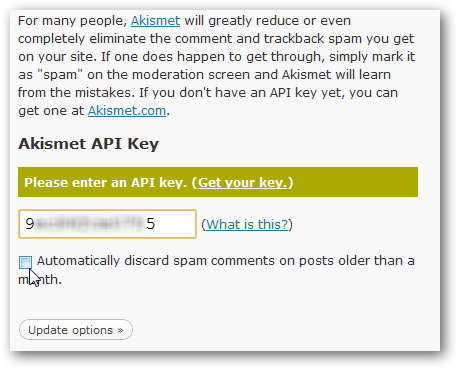Open the Akismet link in the intro paragraph
The width and height of the screenshot is (458, 369).
point(155,21)
